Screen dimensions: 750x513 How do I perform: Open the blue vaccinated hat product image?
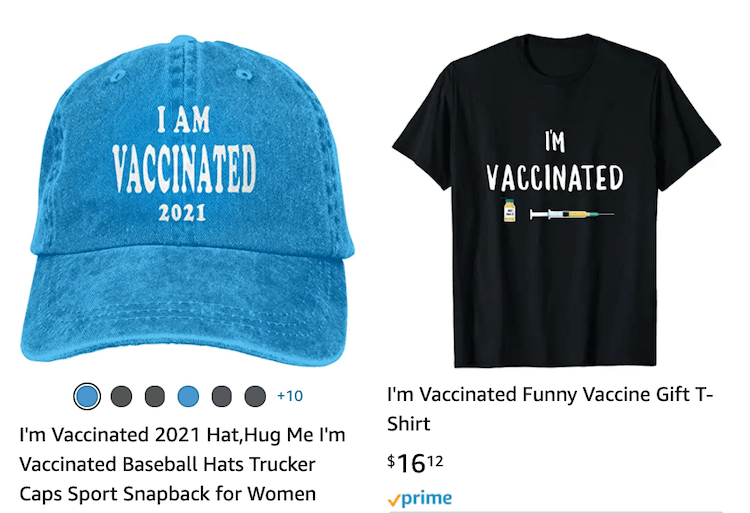pyautogui.click(x=188, y=201)
